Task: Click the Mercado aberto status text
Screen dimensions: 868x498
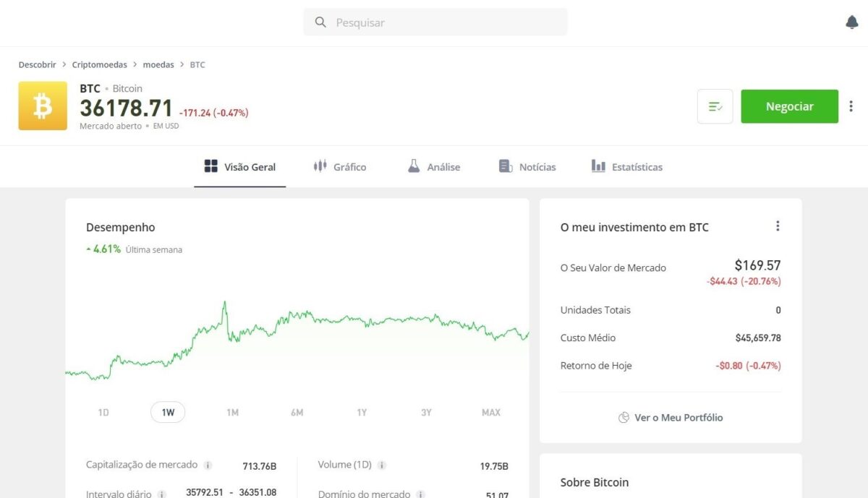Action: click(x=111, y=126)
